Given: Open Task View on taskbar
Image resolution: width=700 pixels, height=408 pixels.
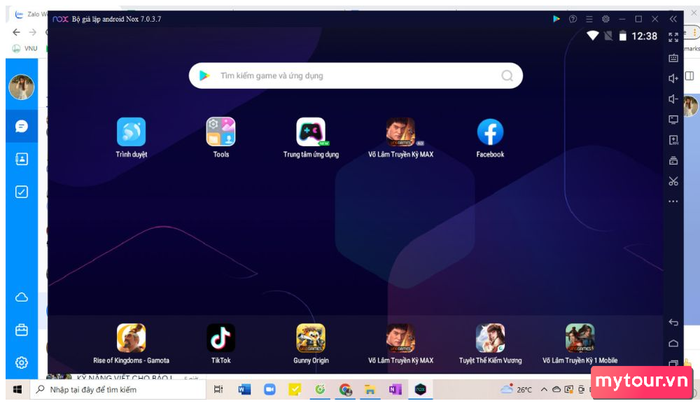Looking at the screenshot, I should click(218, 390).
